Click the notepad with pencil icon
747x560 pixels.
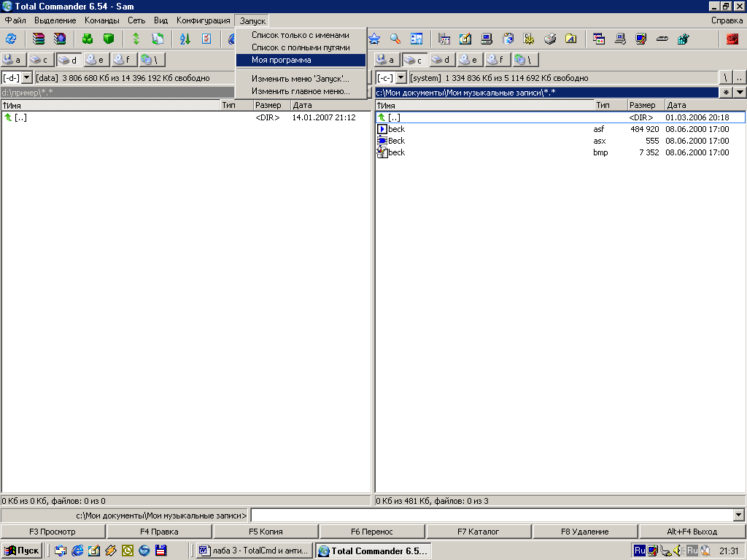pyautogui.click(x=465, y=39)
